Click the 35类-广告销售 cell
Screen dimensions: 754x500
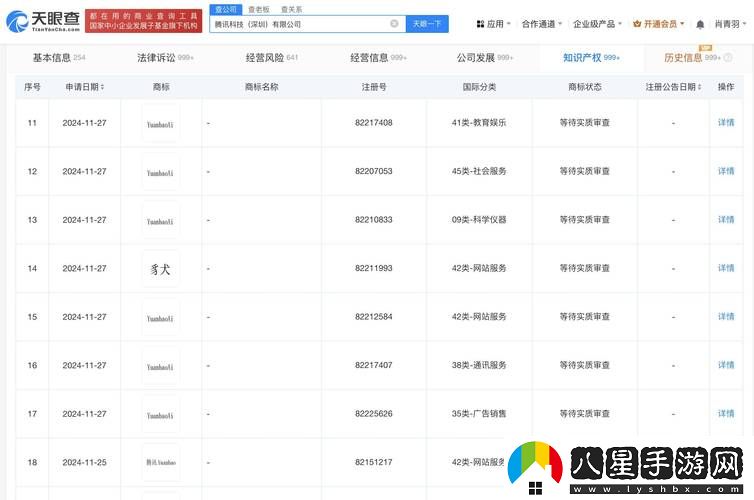[x=479, y=413]
